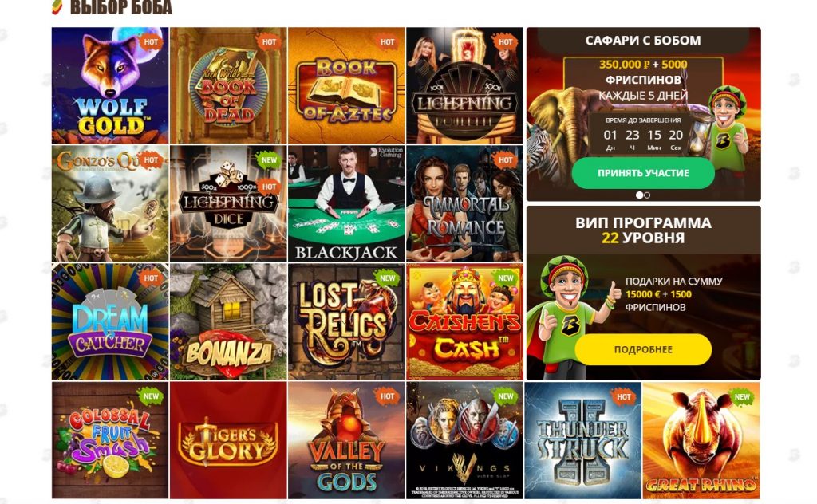This screenshot has height=504, width=817.
Task: Select Caishen's Cash slot
Action: pos(465,321)
